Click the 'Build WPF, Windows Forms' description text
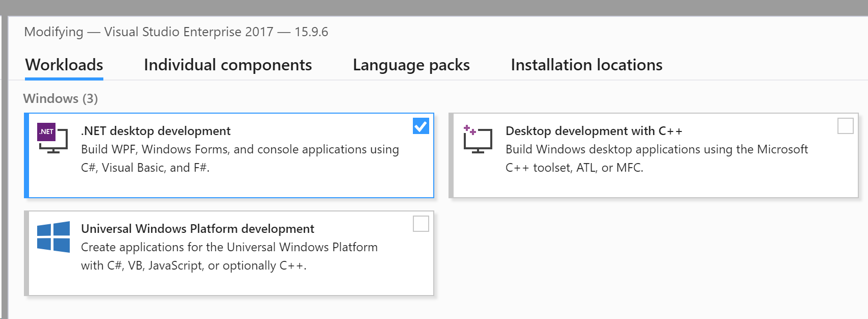This screenshot has width=868, height=319. coord(240,158)
